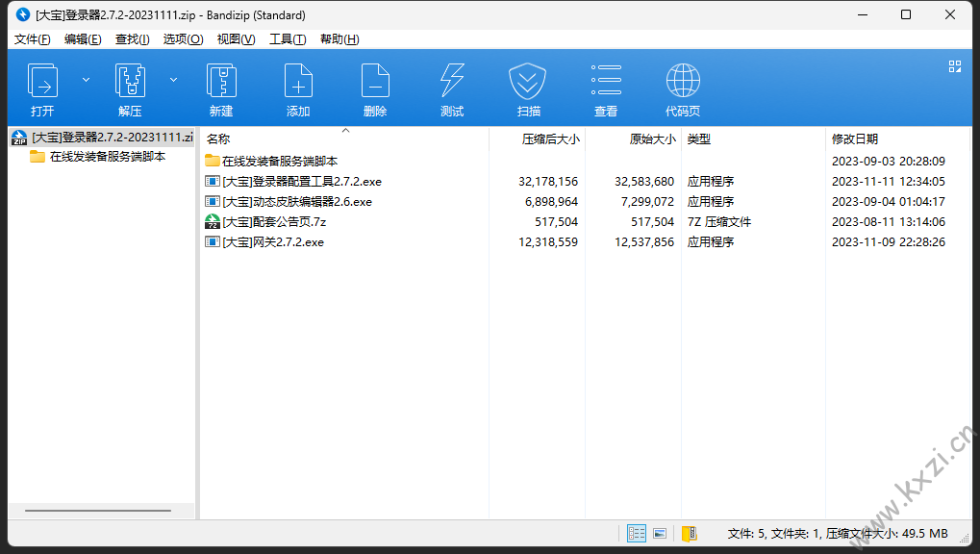Viewport: 980px width, 554px height.
Task: Expand the Extract (解压) dropdown arrow
Action: pyautogui.click(x=174, y=80)
